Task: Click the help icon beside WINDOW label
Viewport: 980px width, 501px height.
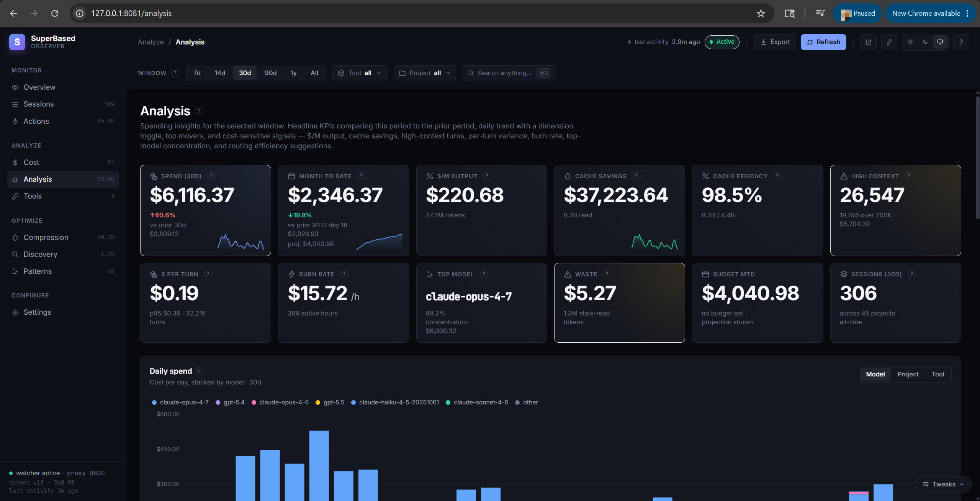Action: click(175, 73)
